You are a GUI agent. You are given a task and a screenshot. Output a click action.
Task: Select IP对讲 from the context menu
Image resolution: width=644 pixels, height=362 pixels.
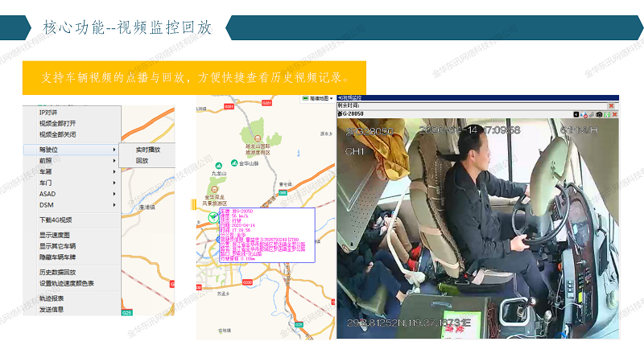pyautogui.click(x=49, y=113)
